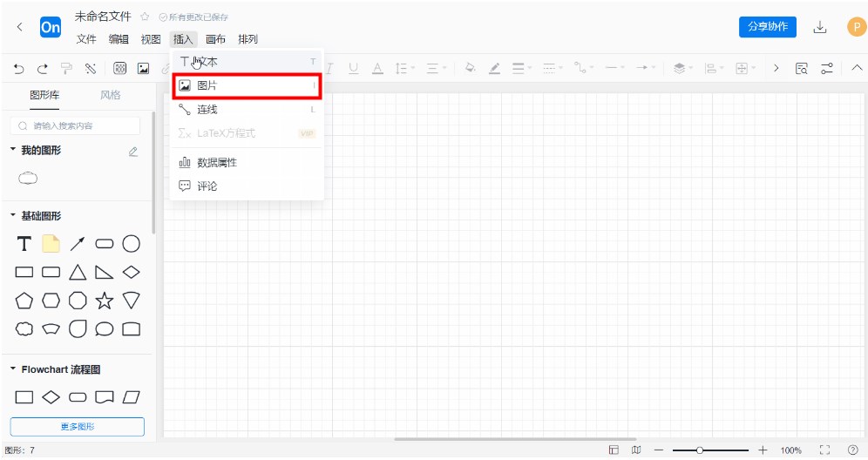Image resolution: width=868 pixels, height=460 pixels.
Task: Open the 视图 menu
Action: pyautogui.click(x=151, y=39)
